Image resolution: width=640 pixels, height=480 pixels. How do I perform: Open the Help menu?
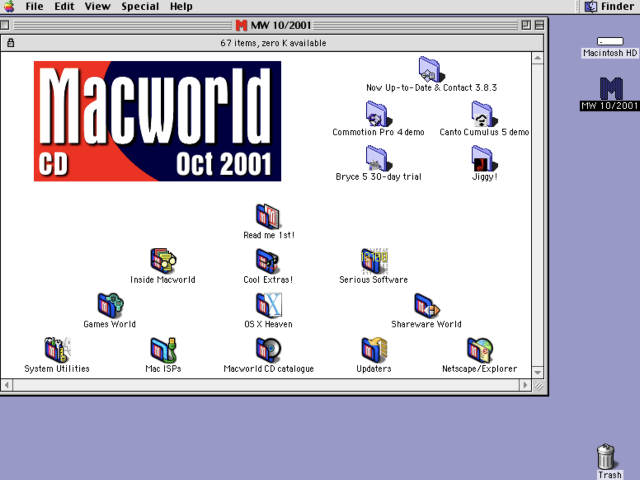click(x=181, y=7)
